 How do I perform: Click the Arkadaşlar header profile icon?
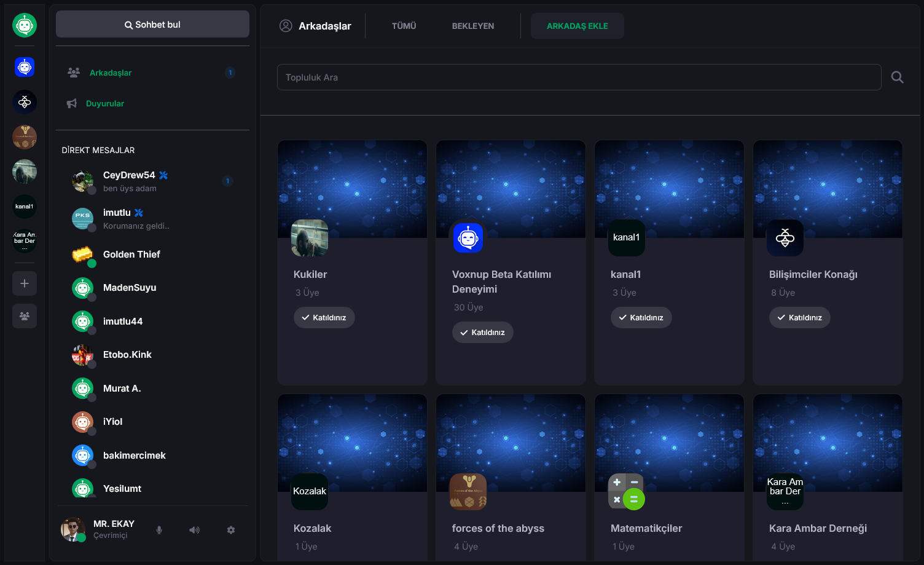pos(286,26)
